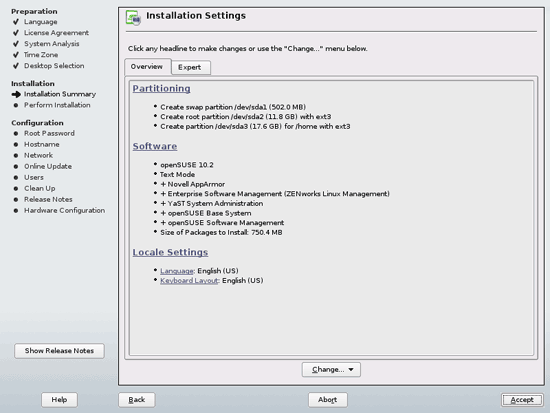550x413 pixels.
Task: Click the checkmark beside Time Zone
Action: click(x=16, y=55)
